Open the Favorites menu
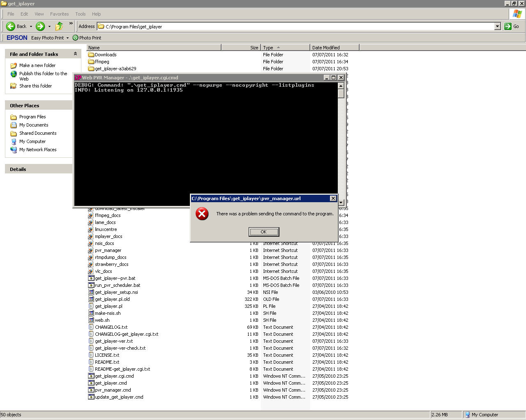The image size is (526, 420). [59, 14]
